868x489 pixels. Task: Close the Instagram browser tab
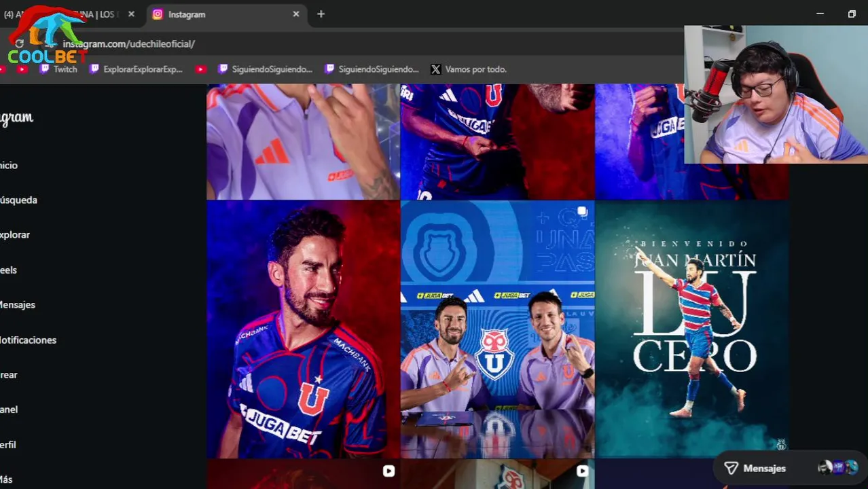(x=296, y=14)
